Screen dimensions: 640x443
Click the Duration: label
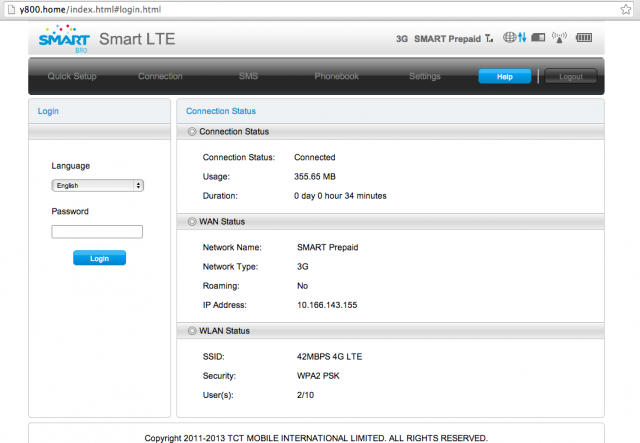tap(220, 196)
